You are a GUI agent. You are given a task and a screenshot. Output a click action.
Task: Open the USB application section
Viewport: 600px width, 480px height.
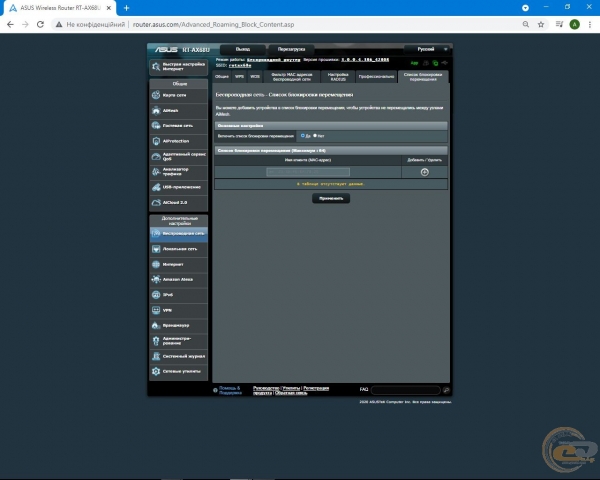179,187
